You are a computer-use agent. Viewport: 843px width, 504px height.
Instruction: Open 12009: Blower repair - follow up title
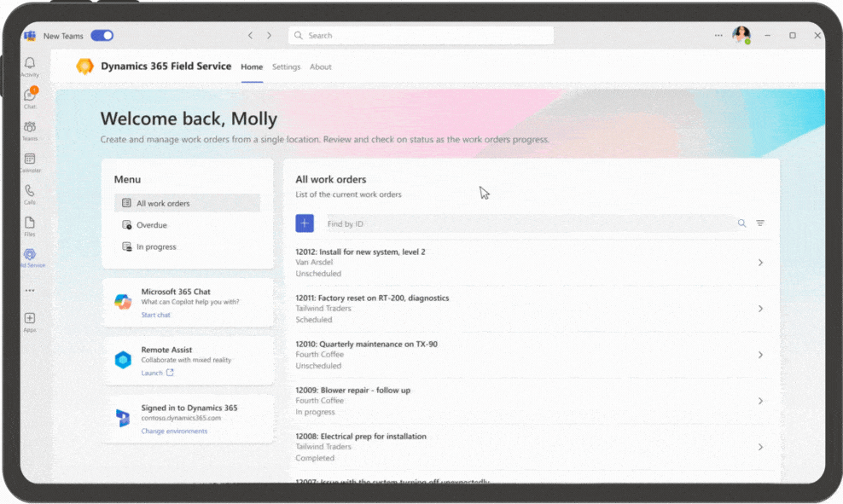tap(352, 390)
